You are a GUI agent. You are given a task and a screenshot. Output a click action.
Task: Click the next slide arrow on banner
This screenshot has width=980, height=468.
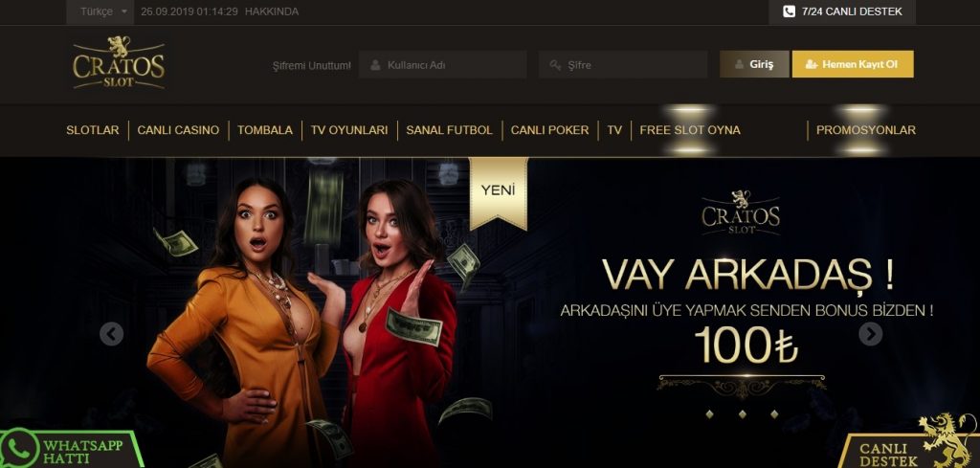pos(871,334)
